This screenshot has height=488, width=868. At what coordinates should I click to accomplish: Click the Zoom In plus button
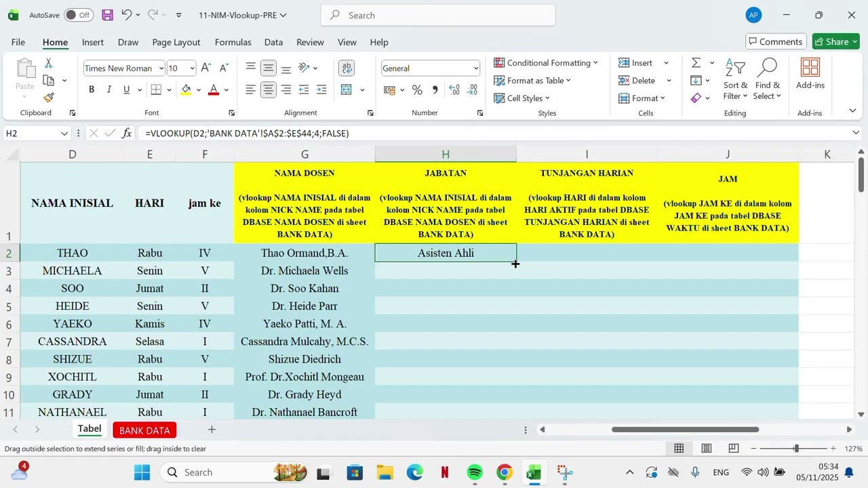pos(833,449)
